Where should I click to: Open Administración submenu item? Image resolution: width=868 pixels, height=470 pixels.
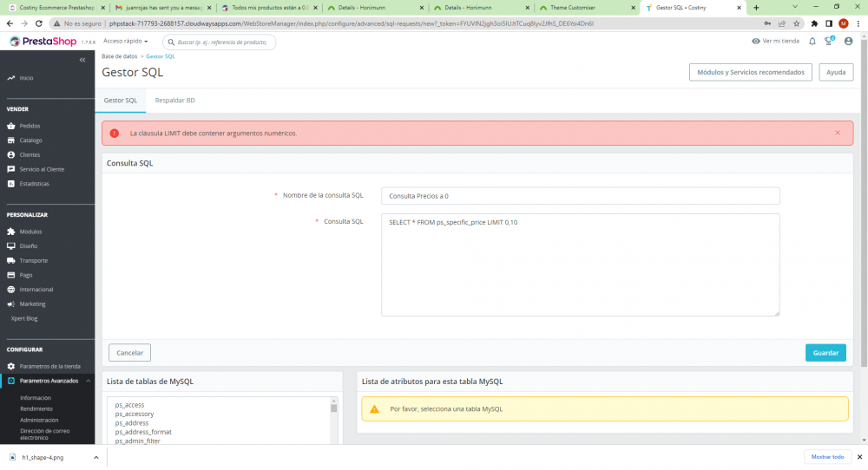coord(39,421)
